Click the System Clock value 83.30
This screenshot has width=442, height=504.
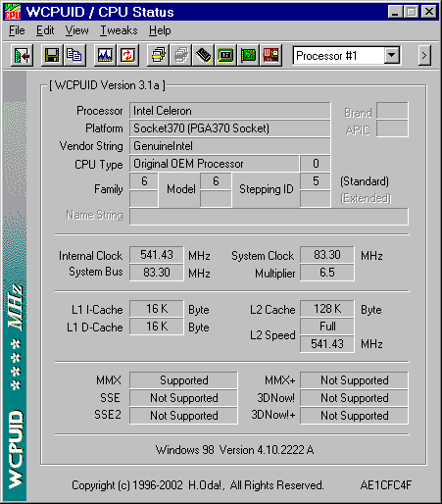click(327, 255)
